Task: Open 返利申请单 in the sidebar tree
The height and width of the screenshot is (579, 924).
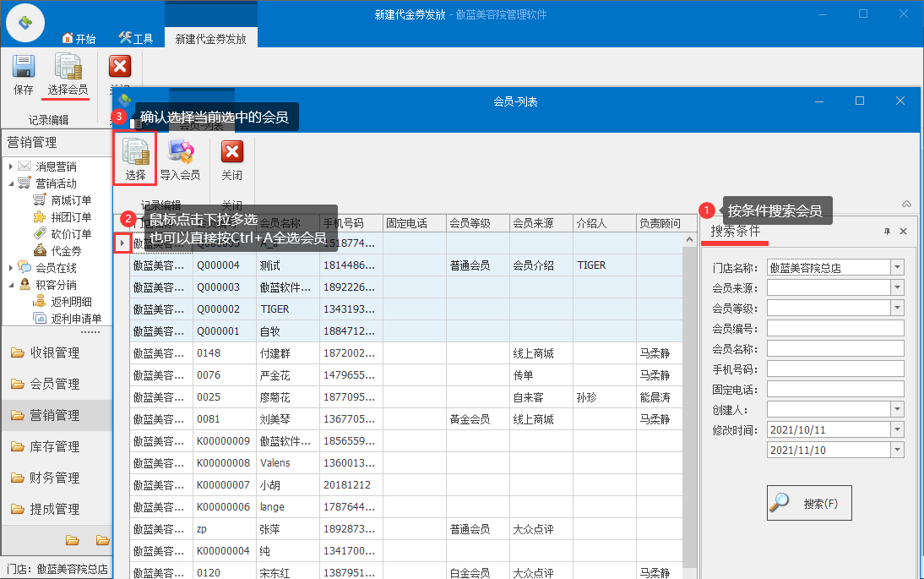Action: click(x=76, y=319)
